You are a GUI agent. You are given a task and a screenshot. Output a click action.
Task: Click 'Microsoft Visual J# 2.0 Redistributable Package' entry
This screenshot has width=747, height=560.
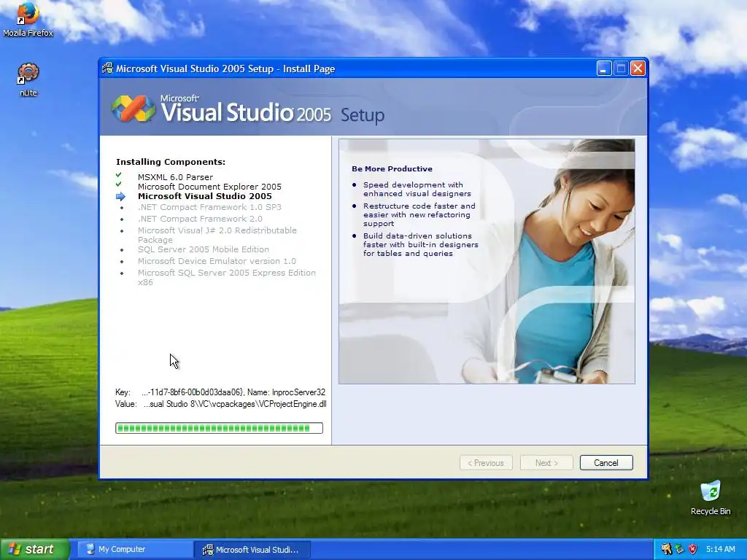(217, 236)
